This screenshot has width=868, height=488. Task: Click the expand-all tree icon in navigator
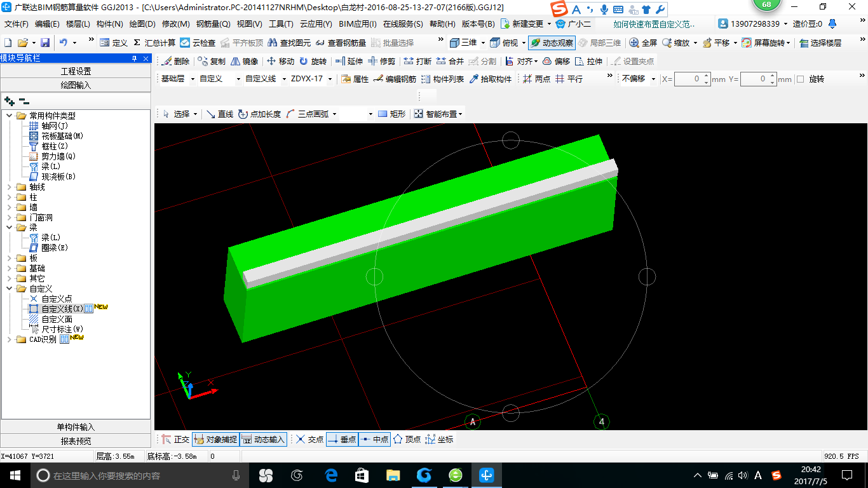coord(10,100)
